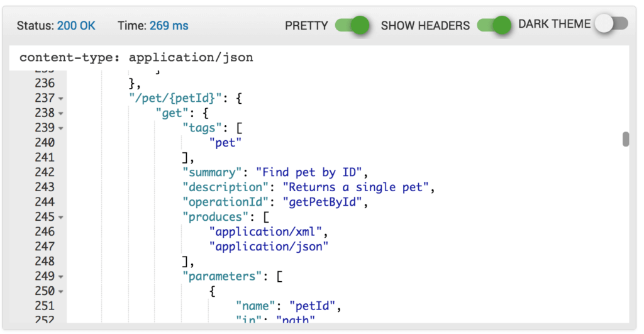This screenshot has width=644, height=334.
Task: Collapse the object fold on line 250
Action: pyautogui.click(x=61, y=291)
